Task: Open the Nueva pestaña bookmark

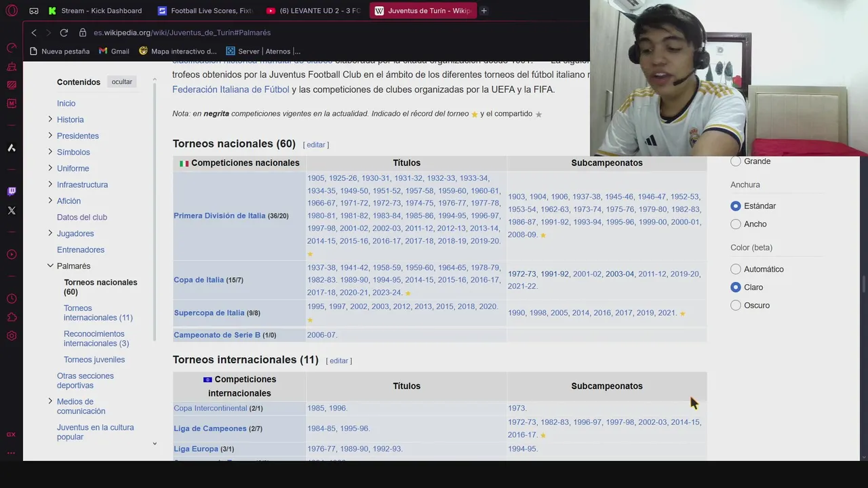Action: (x=60, y=51)
